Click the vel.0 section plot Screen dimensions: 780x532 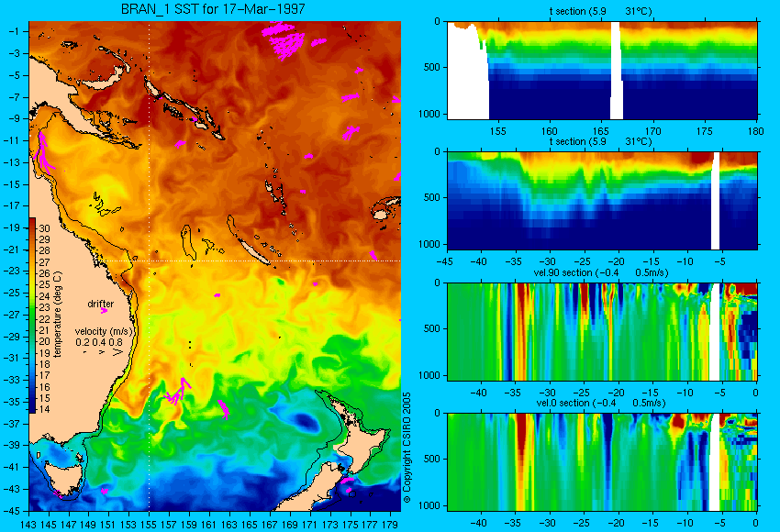click(x=602, y=462)
